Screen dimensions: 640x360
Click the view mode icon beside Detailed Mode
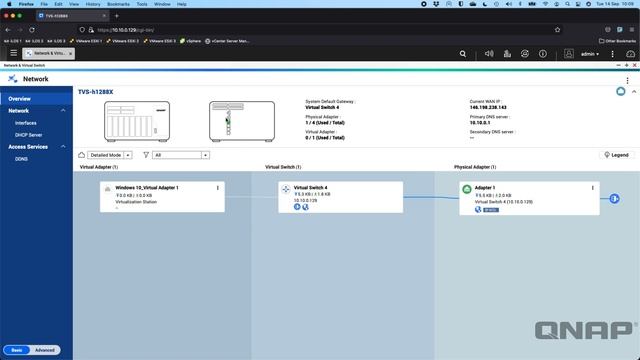(82, 155)
